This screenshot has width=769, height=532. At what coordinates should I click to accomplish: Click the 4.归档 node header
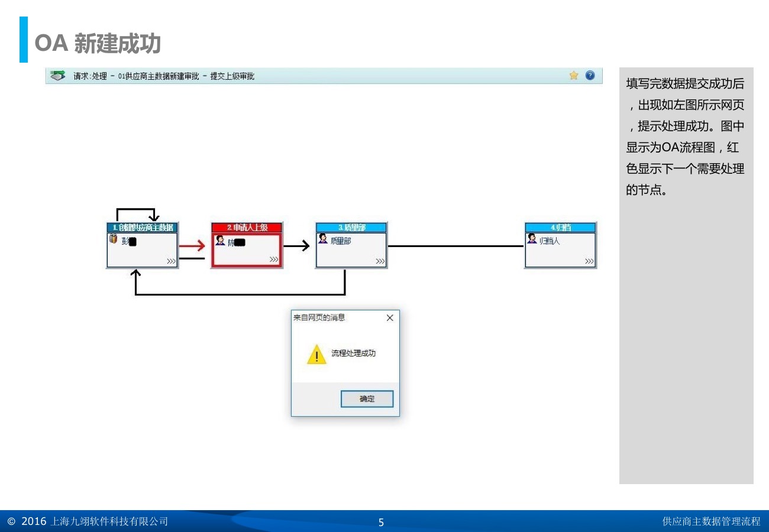point(560,228)
